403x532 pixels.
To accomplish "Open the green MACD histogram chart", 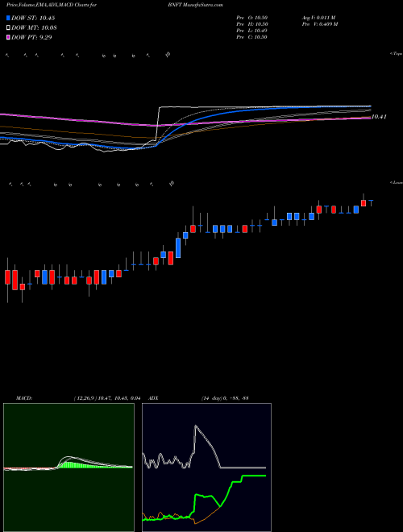I will pos(69,468).
